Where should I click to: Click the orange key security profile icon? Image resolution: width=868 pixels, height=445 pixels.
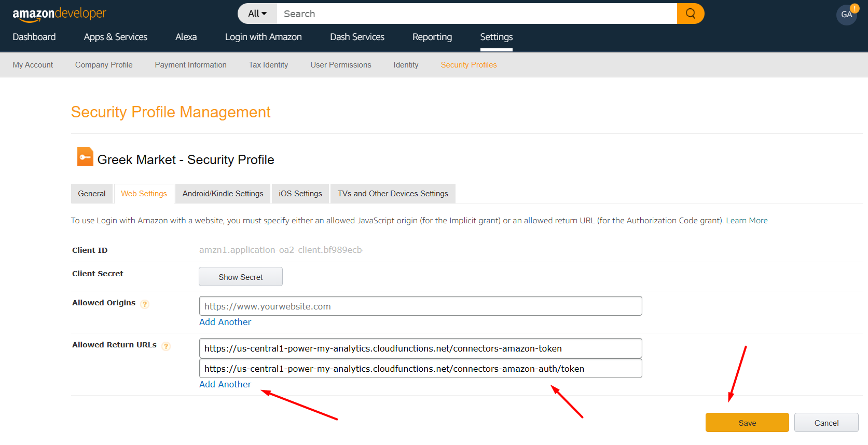[85, 157]
